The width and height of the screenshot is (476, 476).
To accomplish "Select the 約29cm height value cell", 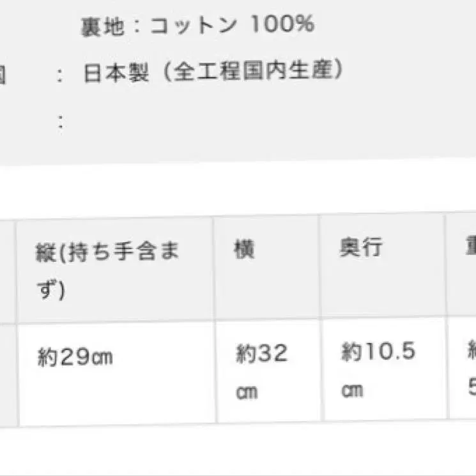I will click(115, 372).
